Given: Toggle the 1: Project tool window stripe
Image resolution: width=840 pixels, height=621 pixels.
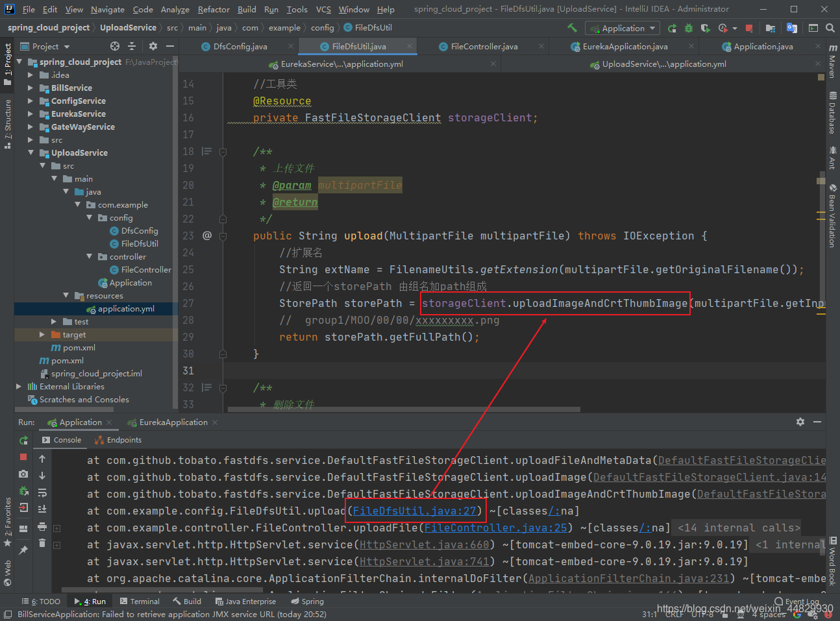Looking at the screenshot, I should click(7, 64).
